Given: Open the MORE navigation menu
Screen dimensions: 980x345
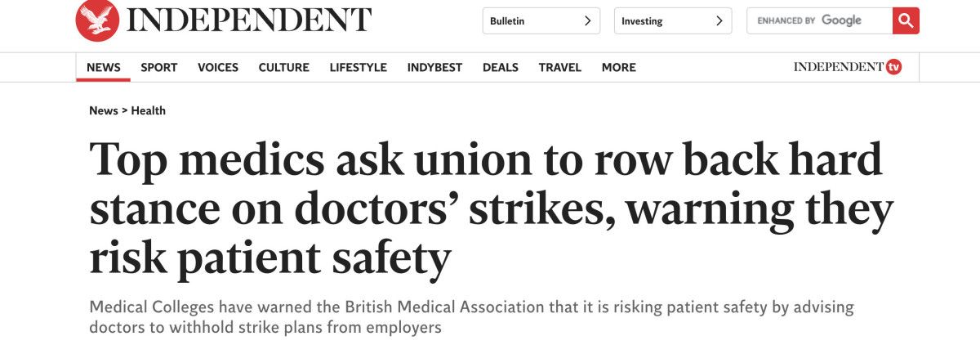Looking at the screenshot, I should (x=618, y=68).
